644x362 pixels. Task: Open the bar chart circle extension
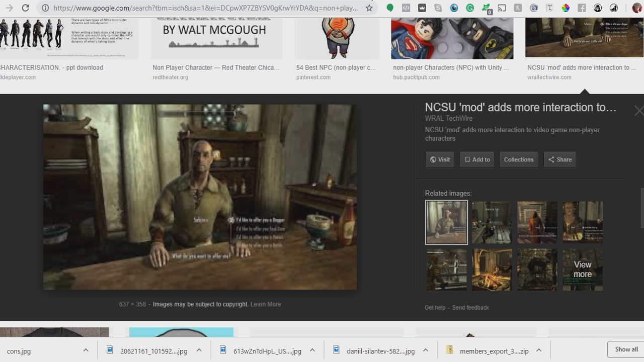click(614, 8)
